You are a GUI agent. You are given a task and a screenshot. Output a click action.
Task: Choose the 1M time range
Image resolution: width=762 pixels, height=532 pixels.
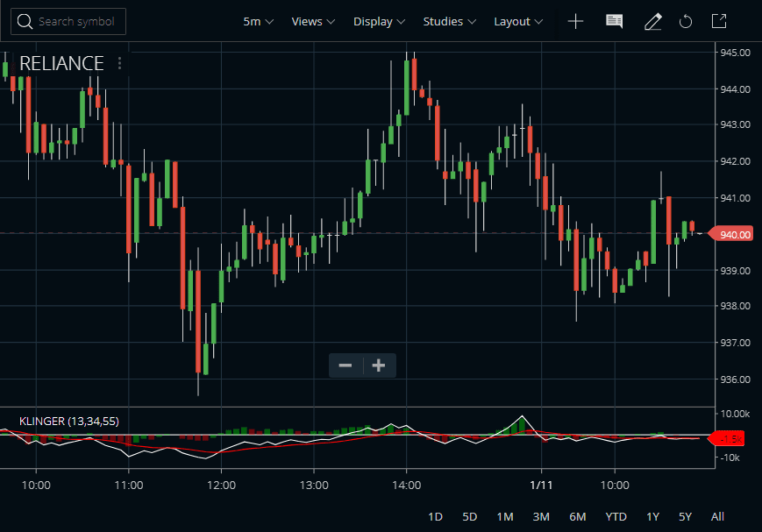[505, 516]
